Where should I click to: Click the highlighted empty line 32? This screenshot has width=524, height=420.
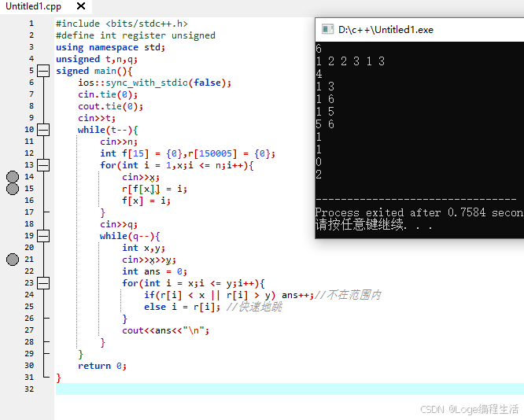tap(290, 389)
